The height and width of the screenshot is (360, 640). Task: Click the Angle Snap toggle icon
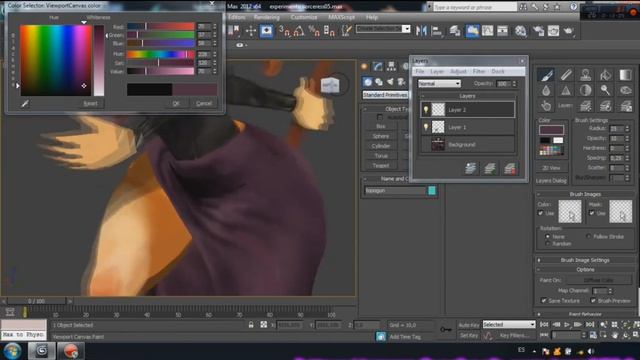(x=298, y=31)
